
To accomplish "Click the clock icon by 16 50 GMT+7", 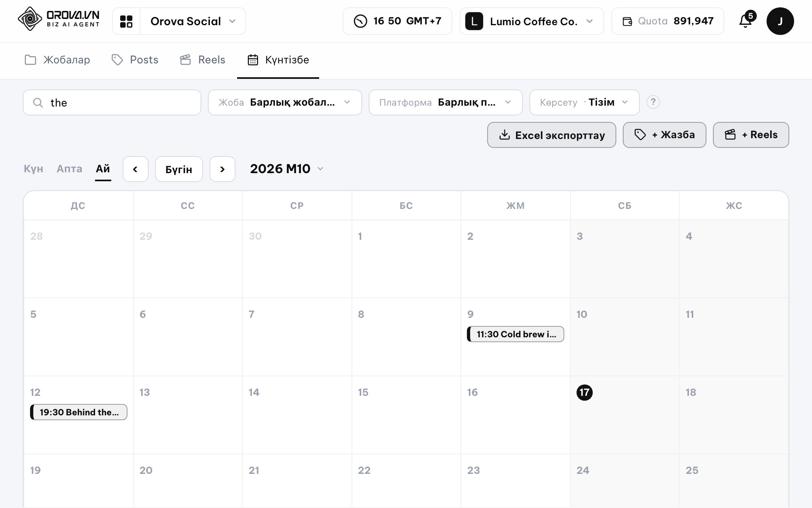I will [360, 21].
